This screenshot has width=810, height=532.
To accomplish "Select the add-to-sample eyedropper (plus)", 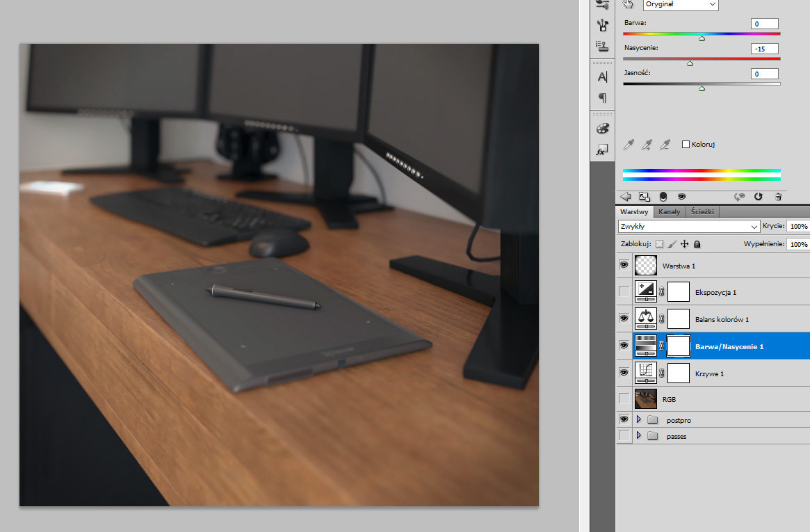I will pos(647,145).
